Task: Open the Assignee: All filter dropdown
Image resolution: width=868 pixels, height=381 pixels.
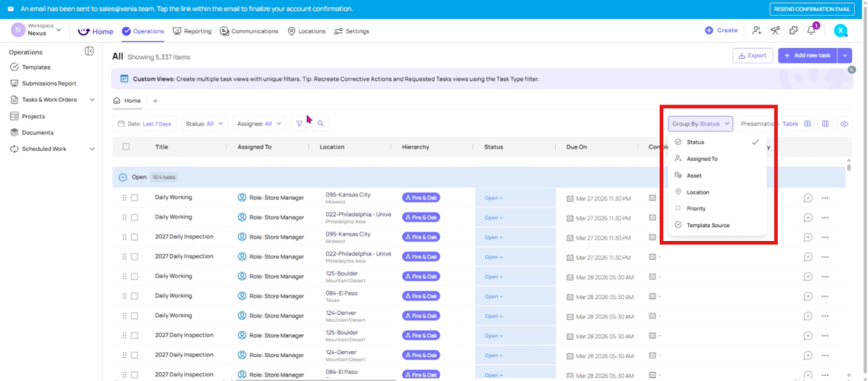Action: 259,124
